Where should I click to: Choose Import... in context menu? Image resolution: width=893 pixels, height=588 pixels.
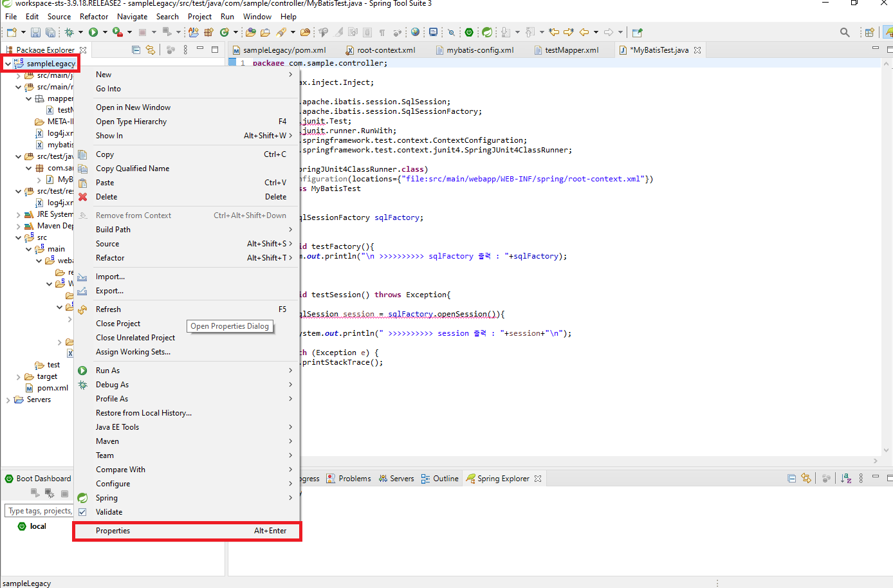pyautogui.click(x=187, y=277)
